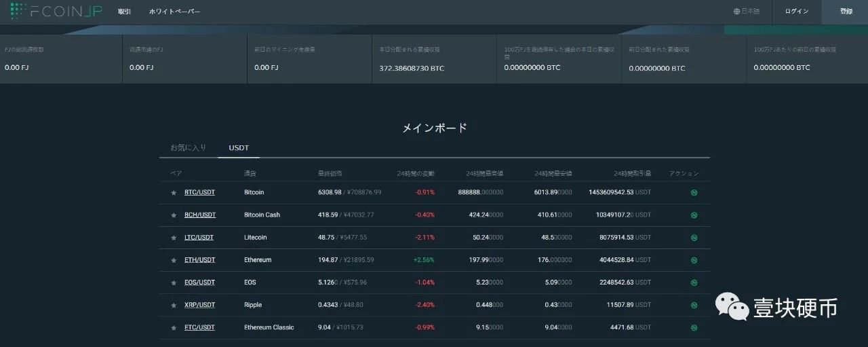
Task: Open the XRP/USDT pair link
Action: [x=199, y=305]
